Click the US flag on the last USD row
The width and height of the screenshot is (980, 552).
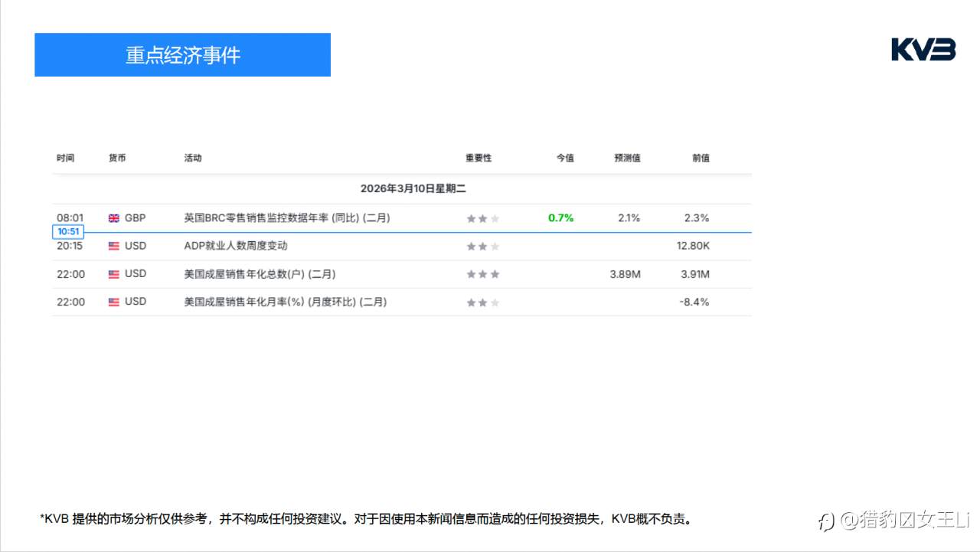[x=113, y=301]
